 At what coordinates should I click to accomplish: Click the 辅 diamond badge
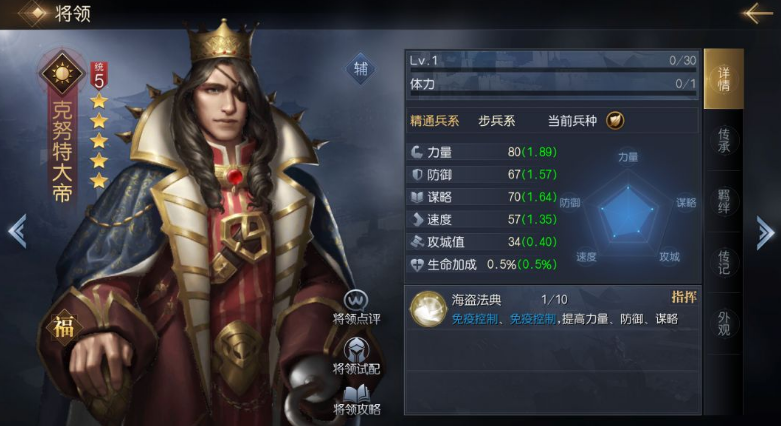pyautogui.click(x=361, y=68)
